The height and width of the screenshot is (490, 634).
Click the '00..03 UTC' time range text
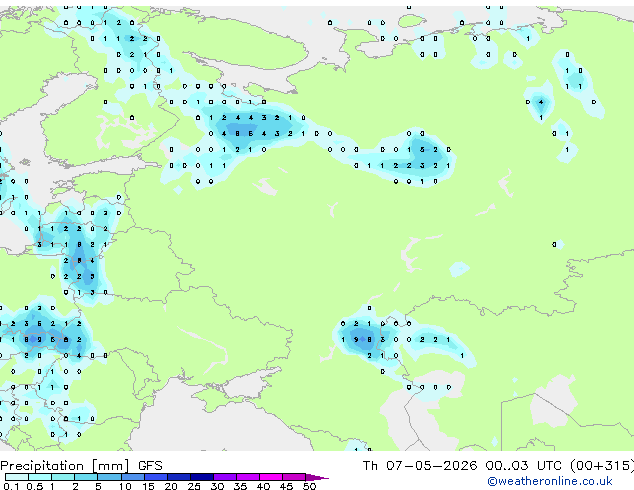524,466
